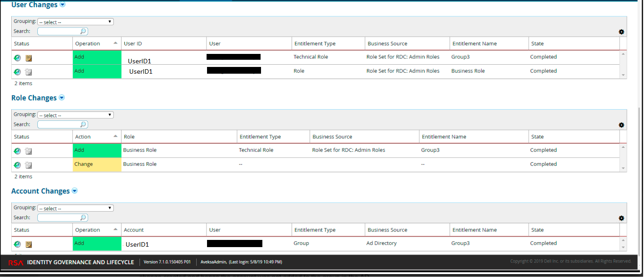
Task: Open the User Changes table settings gear
Action: [621, 32]
